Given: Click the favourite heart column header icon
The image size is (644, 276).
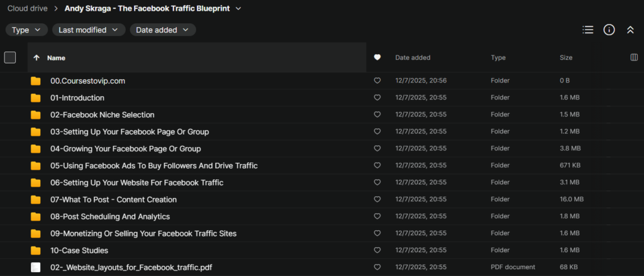Looking at the screenshot, I should 377,58.
